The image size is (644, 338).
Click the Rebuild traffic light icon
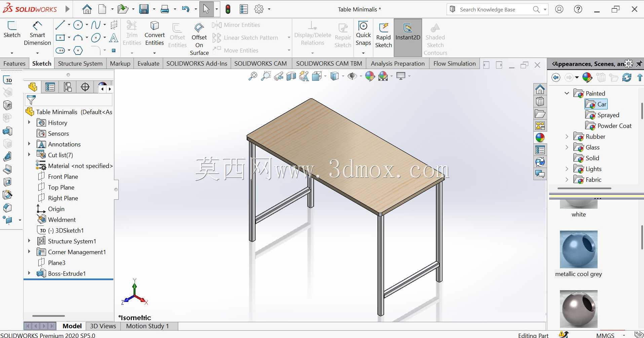[x=228, y=9]
